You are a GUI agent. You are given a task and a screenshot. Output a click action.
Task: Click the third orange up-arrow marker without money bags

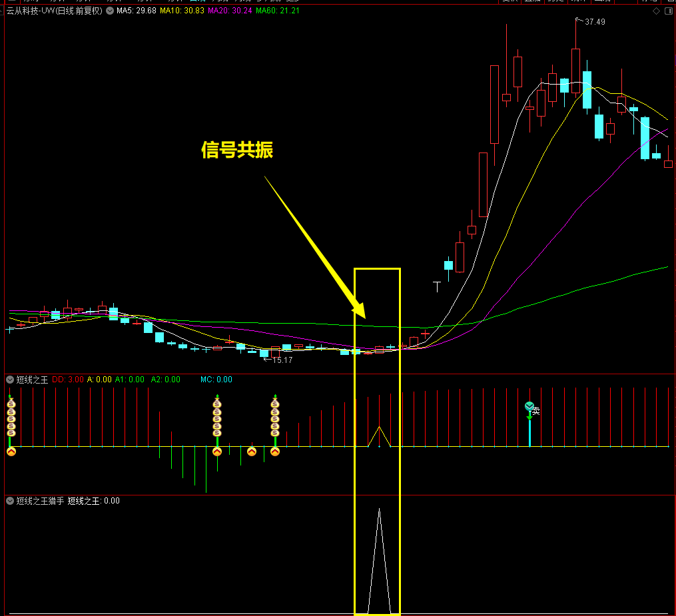click(252, 452)
